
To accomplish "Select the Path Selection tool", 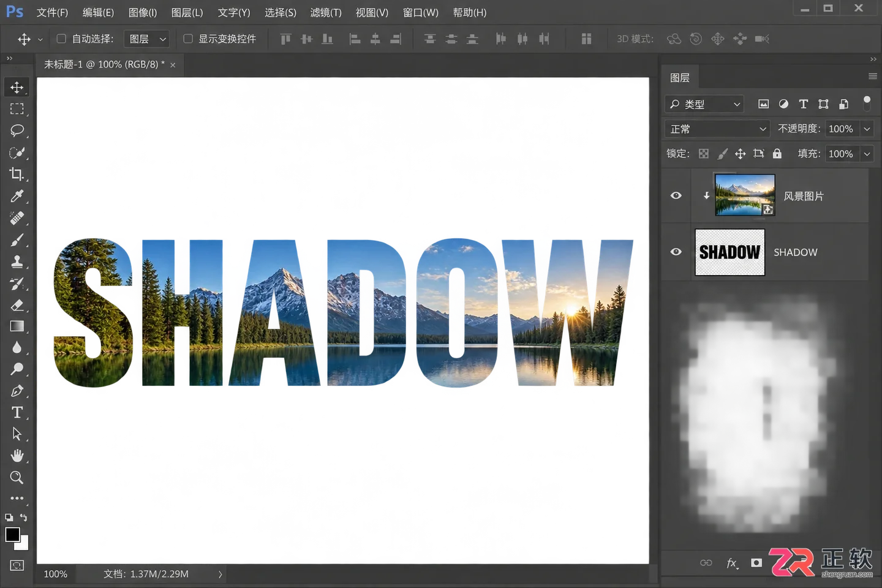I will 17,434.
